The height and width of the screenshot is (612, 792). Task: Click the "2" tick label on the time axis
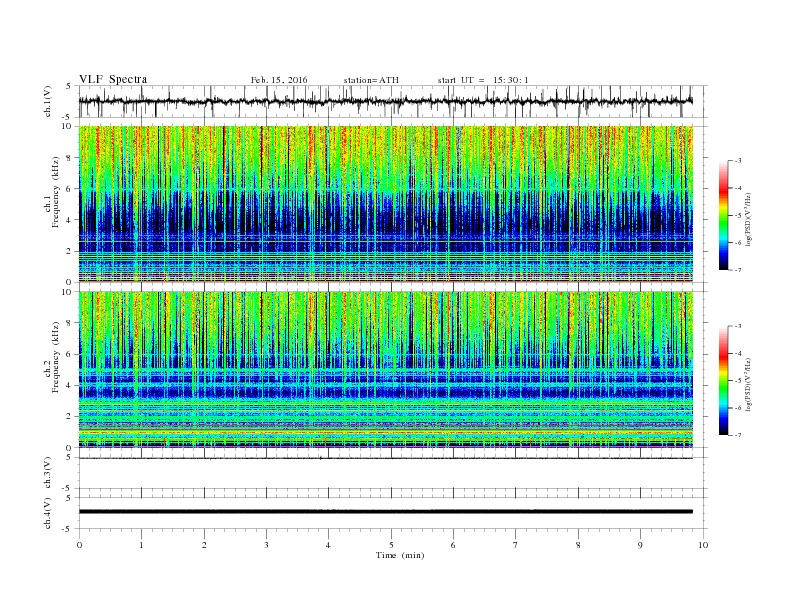(204, 545)
